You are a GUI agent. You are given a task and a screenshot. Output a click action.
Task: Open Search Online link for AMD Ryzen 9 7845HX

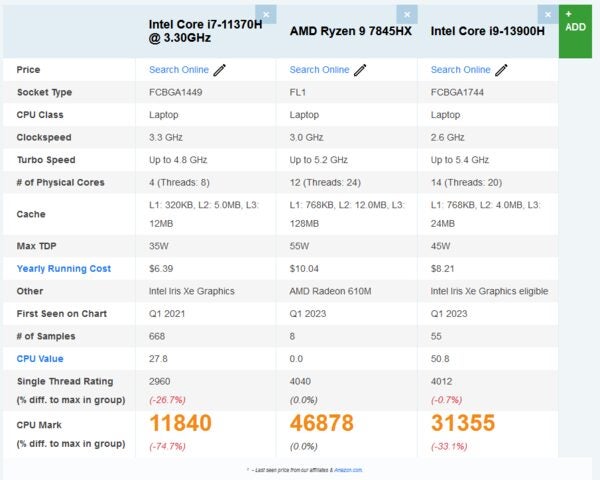tap(319, 70)
